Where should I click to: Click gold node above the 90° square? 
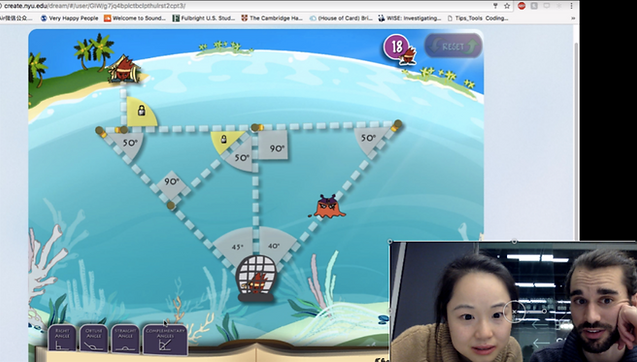255,128
